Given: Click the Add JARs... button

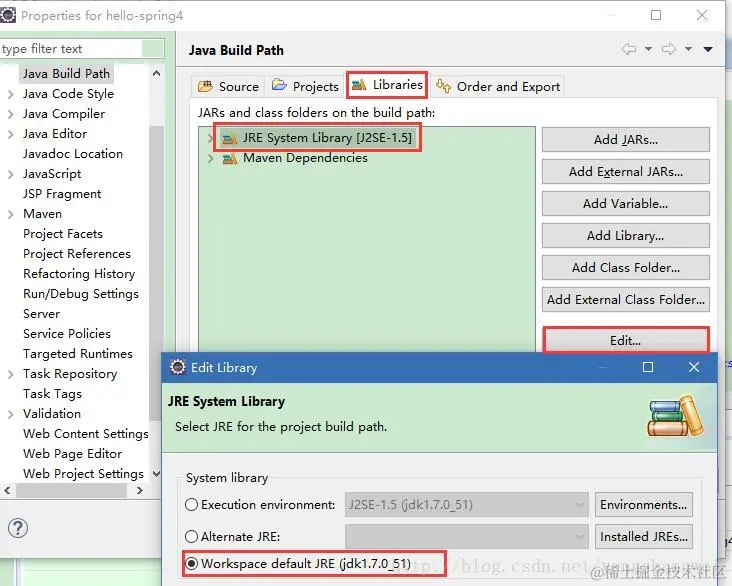Looking at the screenshot, I should 626,140.
